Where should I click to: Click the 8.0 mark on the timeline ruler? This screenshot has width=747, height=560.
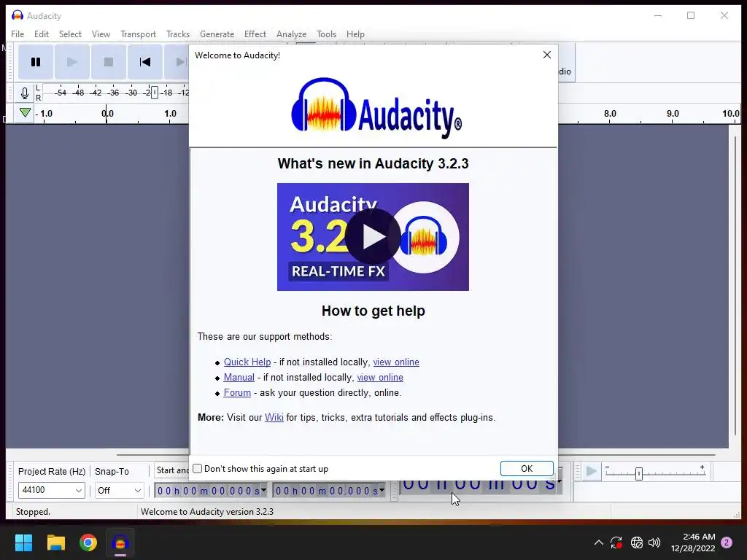tap(610, 113)
